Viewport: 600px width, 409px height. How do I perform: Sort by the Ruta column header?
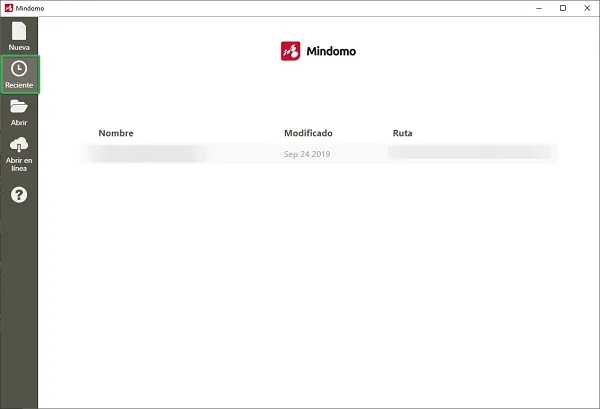click(x=403, y=133)
